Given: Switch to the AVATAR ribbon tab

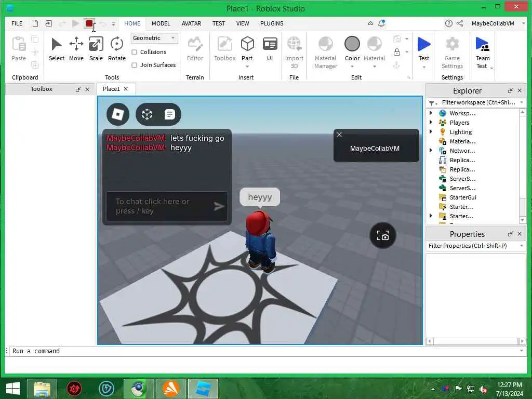Looking at the screenshot, I should coord(191,23).
